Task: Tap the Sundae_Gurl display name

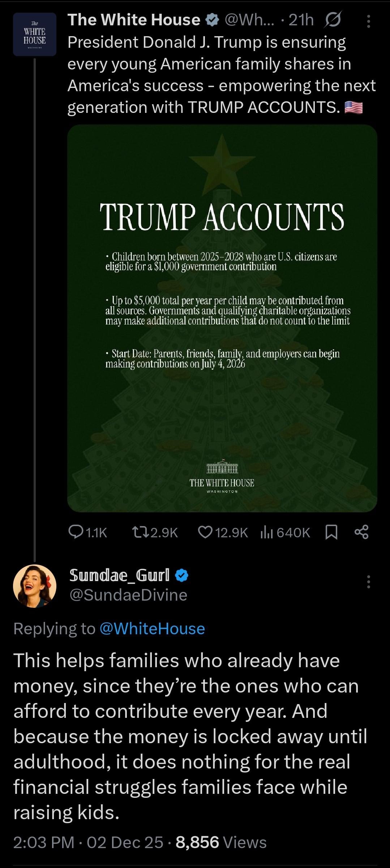Action: click(119, 575)
